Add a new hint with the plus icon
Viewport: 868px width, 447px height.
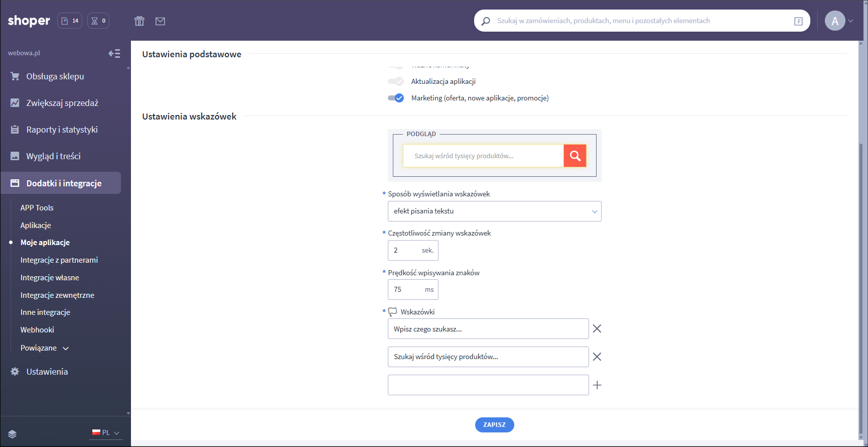tap(597, 385)
